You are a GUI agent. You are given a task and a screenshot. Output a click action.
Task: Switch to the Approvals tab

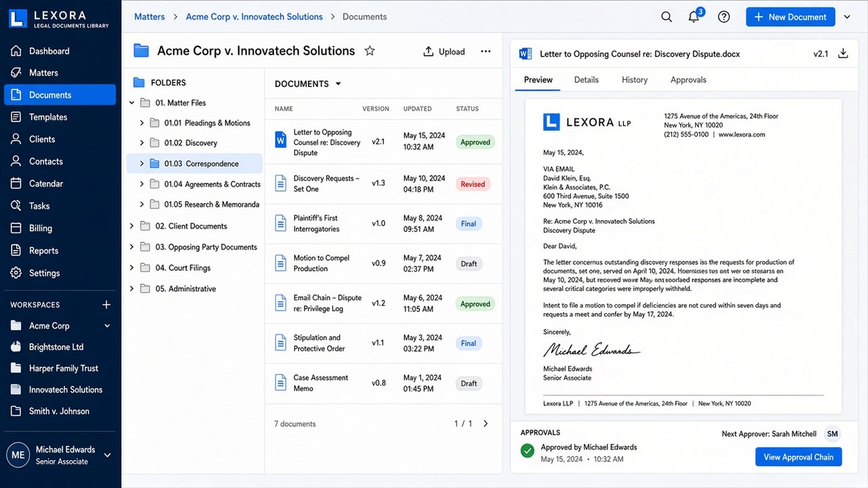[688, 80]
